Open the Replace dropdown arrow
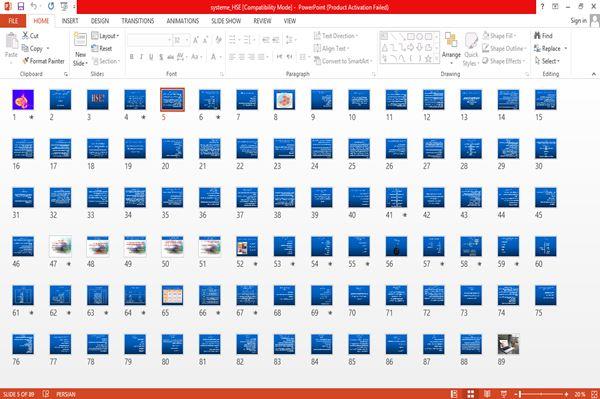 566,49
